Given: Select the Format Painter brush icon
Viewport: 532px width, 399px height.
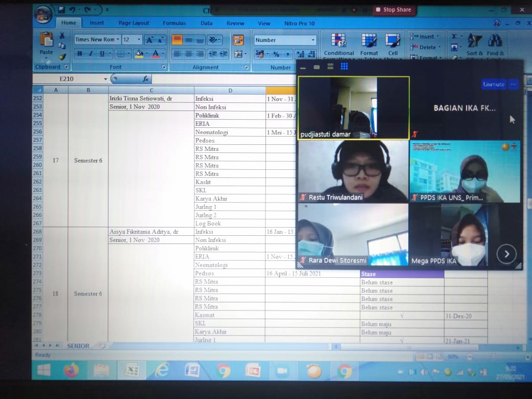Looking at the screenshot, I should [x=62, y=57].
